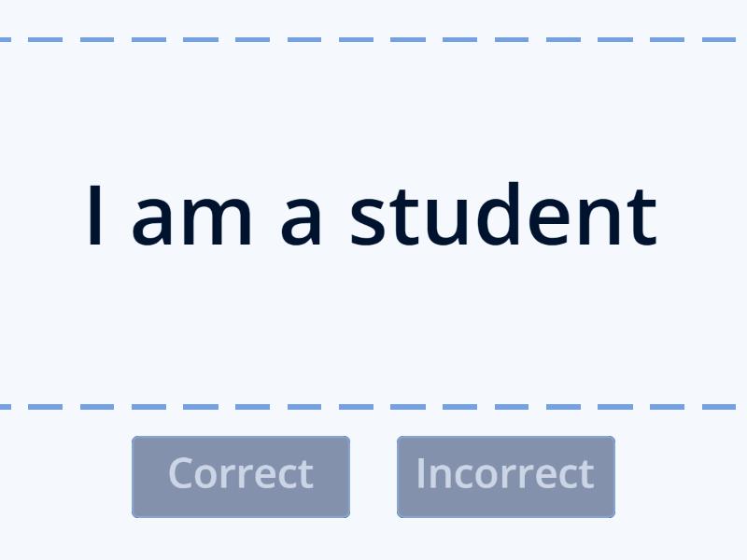Screen dimensions: 747x560
Task: Click the label text inside Correct button
Action: [x=240, y=474]
